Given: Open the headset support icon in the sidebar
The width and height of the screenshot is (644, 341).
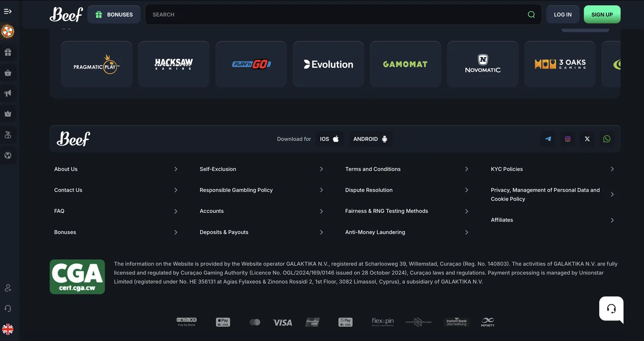Looking at the screenshot, I should point(8,308).
